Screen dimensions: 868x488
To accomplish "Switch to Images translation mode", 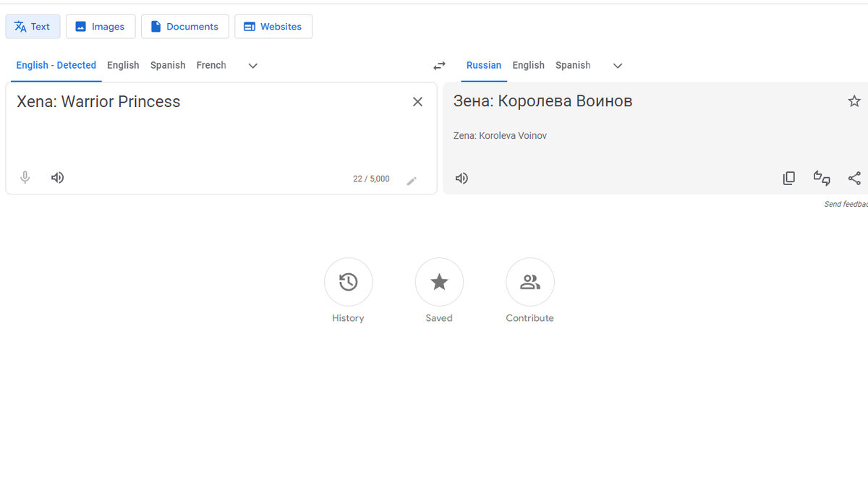I will click(x=101, y=27).
